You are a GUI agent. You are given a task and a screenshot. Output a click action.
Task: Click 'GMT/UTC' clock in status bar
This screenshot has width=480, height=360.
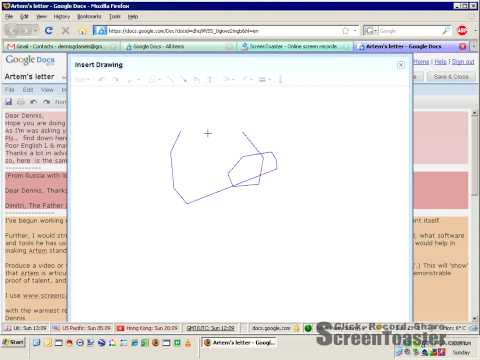[210, 328]
